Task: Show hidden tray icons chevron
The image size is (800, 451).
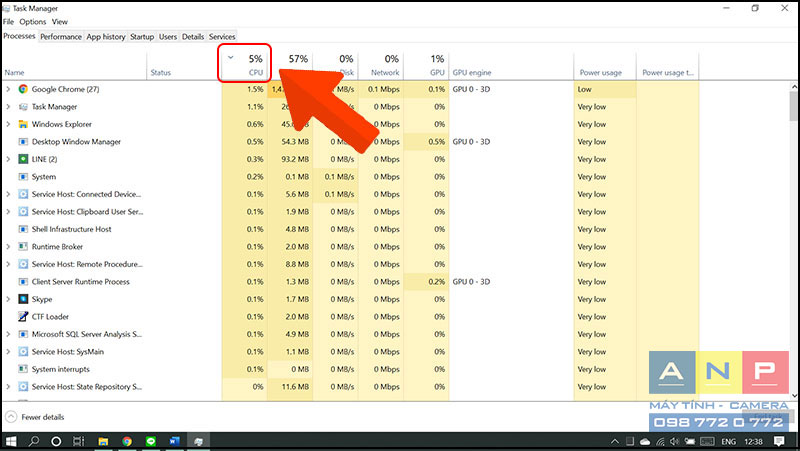Action: point(615,442)
